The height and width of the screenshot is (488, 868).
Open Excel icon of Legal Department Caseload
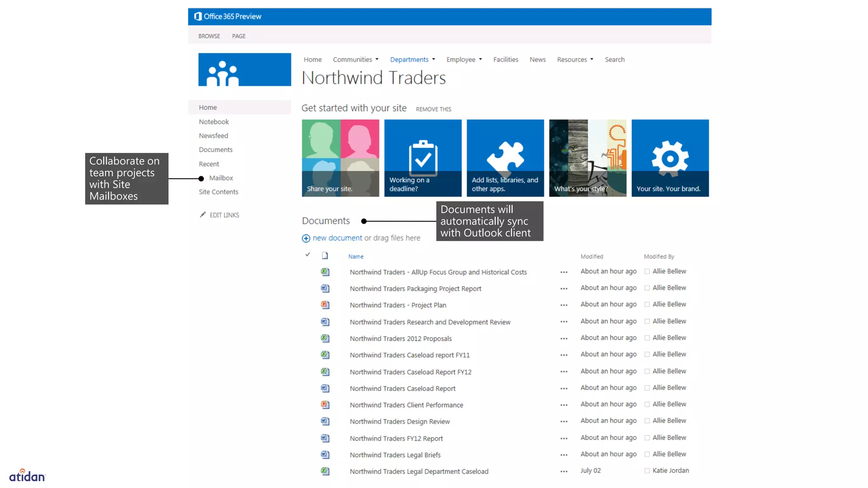pyautogui.click(x=325, y=471)
